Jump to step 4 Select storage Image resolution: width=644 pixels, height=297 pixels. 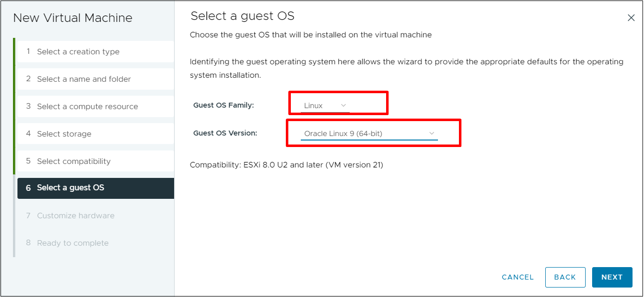[64, 134]
